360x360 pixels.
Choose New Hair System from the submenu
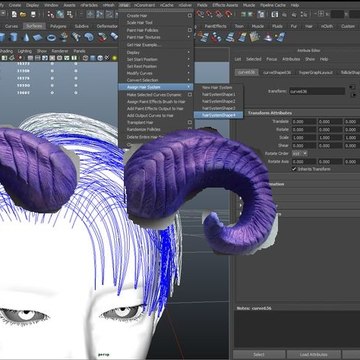219,87
